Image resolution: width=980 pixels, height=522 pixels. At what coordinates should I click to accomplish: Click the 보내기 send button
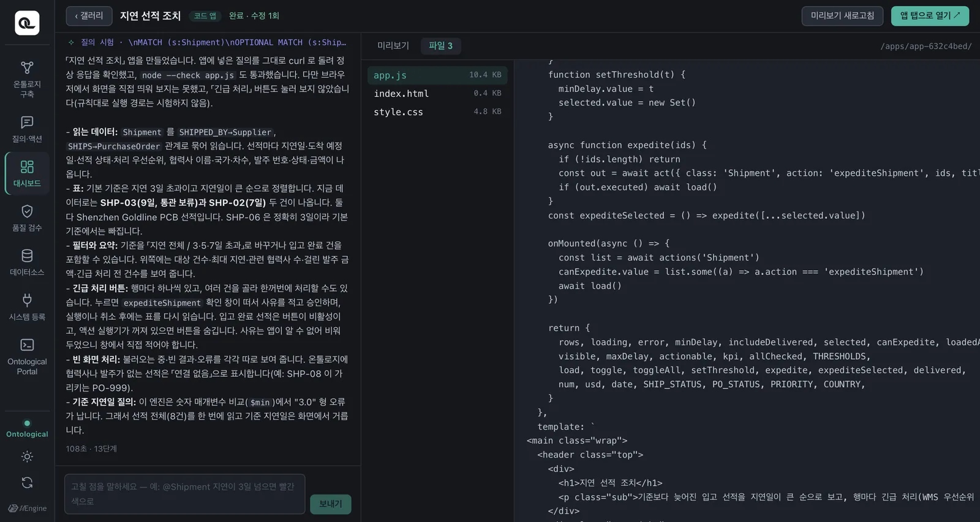click(x=331, y=504)
